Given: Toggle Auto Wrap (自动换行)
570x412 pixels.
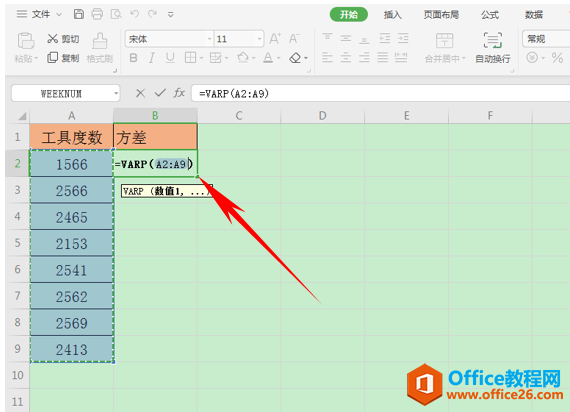Looking at the screenshot, I should click(493, 48).
